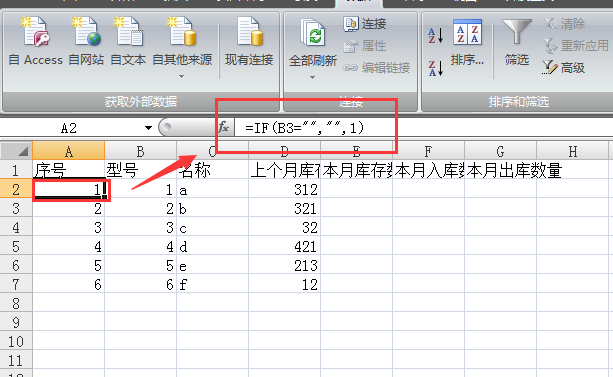Toggle 筛选 filter funnel
This screenshot has width=613, height=377.
[516, 43]
